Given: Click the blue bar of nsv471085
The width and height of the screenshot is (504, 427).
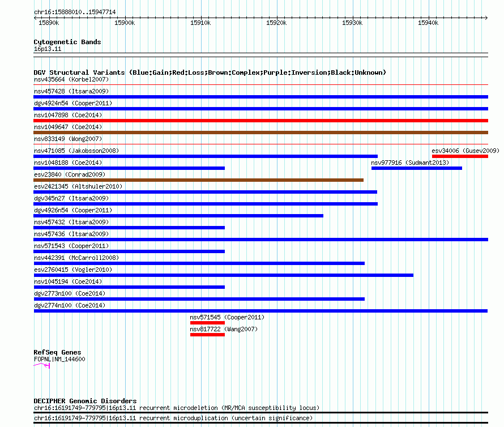Looking at the screenshot, I should point(206,156).
